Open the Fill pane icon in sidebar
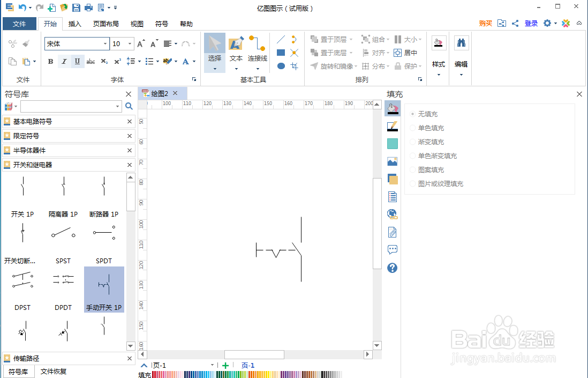 pos(392,108)
